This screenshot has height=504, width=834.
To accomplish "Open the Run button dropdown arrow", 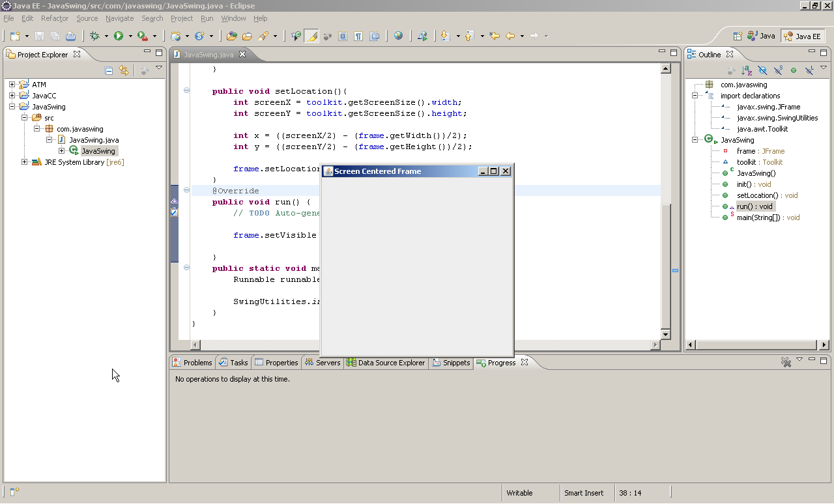I will (130, 36).
